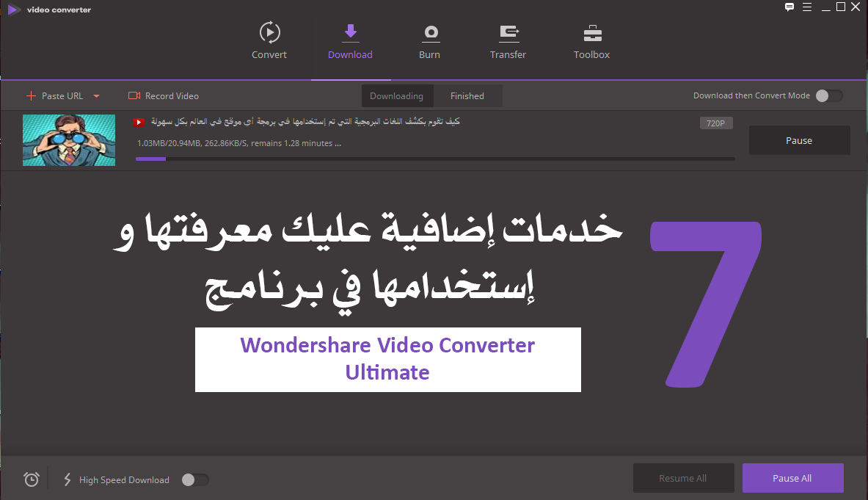
Task: Click the Pause All button
Action: [792, 478]
